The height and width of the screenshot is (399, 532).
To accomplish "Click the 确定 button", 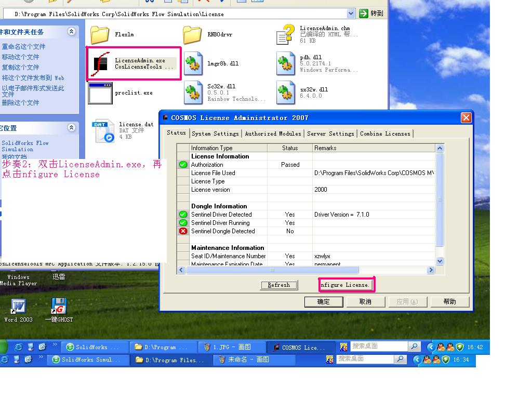I will click(x=324, y=302).
